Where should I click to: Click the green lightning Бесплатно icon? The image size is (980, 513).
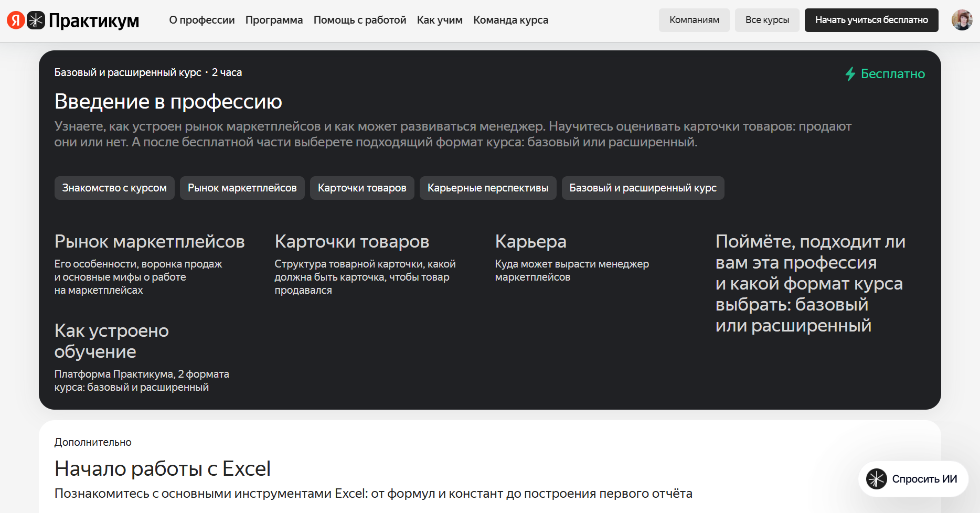[x=850, y=74]
